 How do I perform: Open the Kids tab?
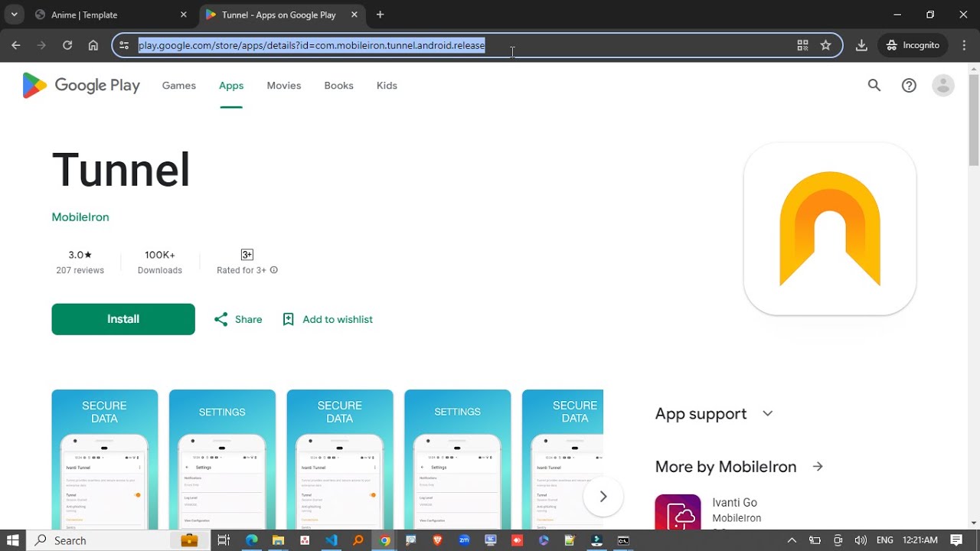tap(387, 86)
